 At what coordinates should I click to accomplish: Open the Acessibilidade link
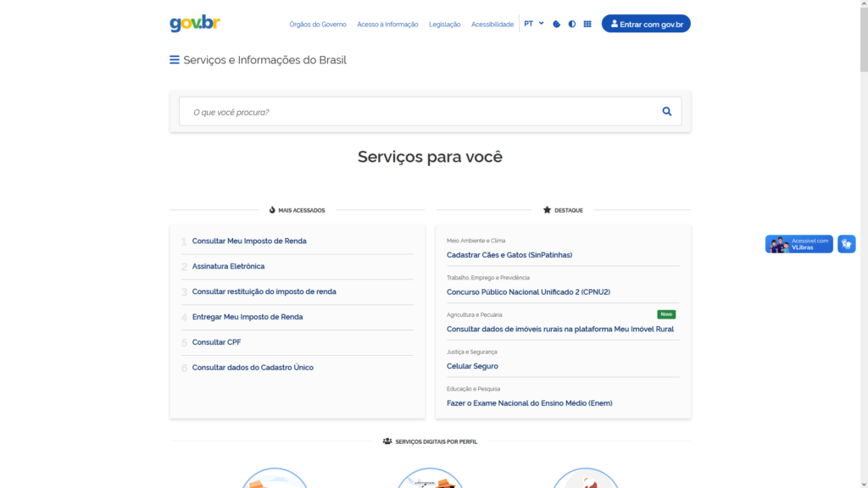(x=492, y=25)
